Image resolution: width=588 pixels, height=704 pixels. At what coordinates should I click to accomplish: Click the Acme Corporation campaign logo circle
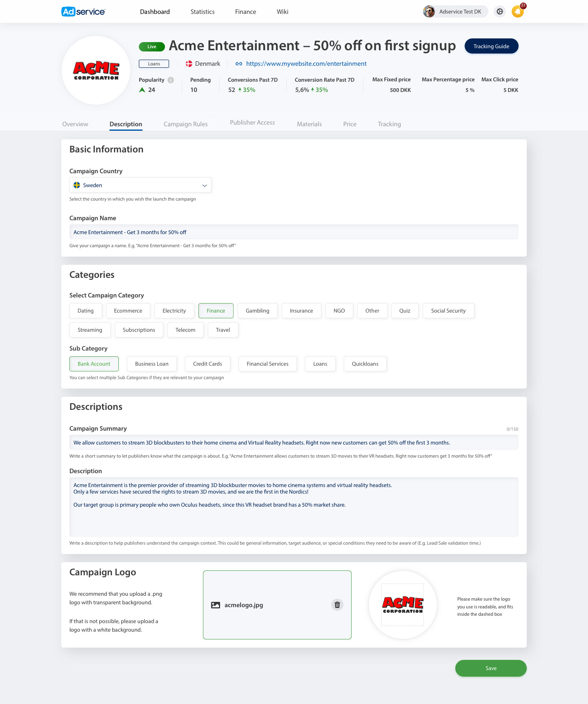pos(96,70)
